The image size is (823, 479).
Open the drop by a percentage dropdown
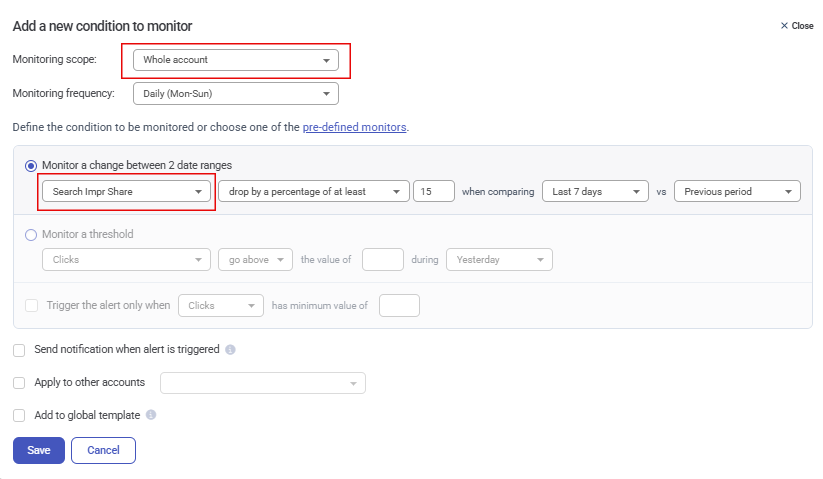pos(314,191)
